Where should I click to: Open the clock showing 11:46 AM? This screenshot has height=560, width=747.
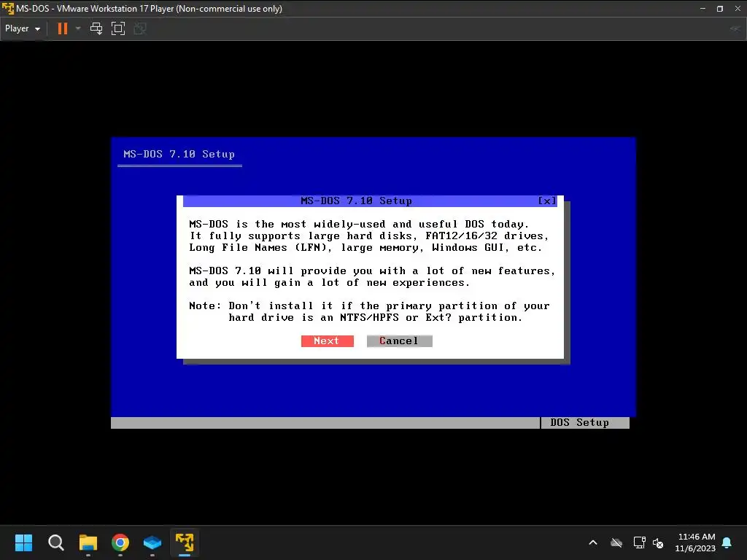coord(695,542)
